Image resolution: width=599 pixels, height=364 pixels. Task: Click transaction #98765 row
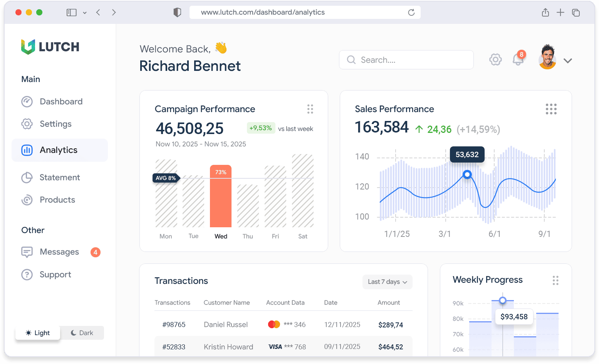click(x=283, y=325)
